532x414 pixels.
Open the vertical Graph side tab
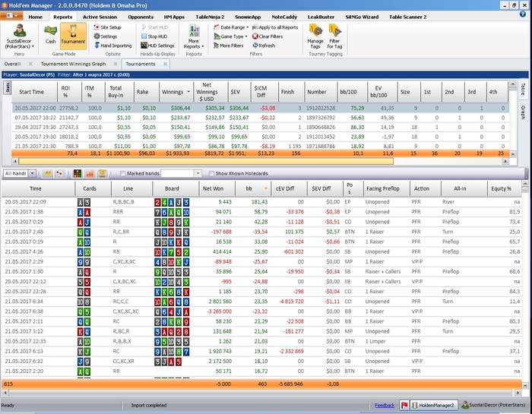click(523, 112)
